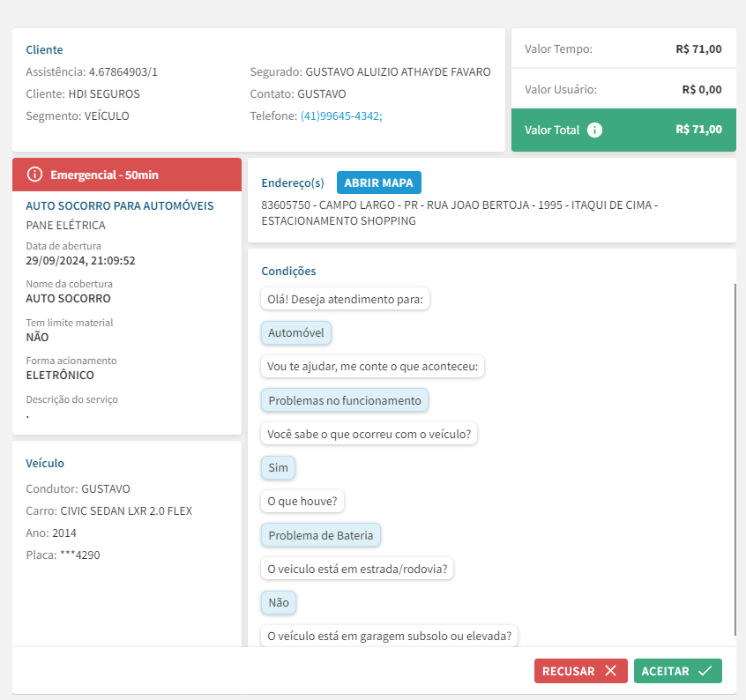This screenshot has width=746, height=700.
Task: Click the Não answer chip
Action: pyautogui.click(x=279, y=602)
